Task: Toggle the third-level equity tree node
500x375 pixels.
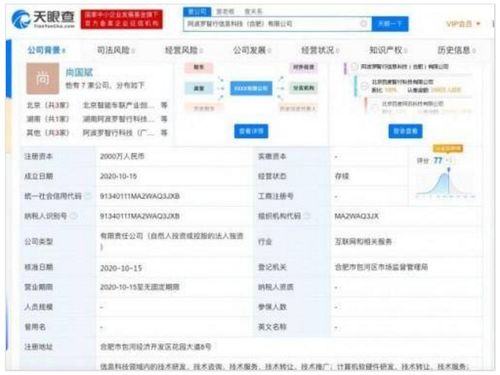Action: pos(375,107)
